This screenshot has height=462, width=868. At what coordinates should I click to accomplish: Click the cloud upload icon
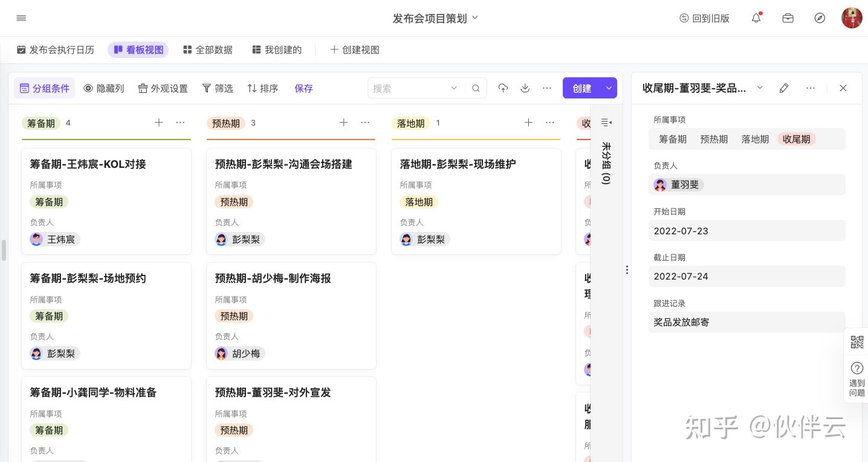tap(503, 88)
